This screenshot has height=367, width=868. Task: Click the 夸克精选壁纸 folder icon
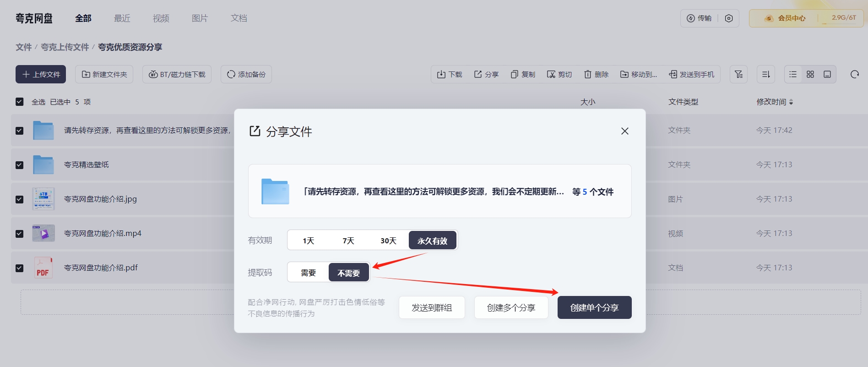(43, 164)
